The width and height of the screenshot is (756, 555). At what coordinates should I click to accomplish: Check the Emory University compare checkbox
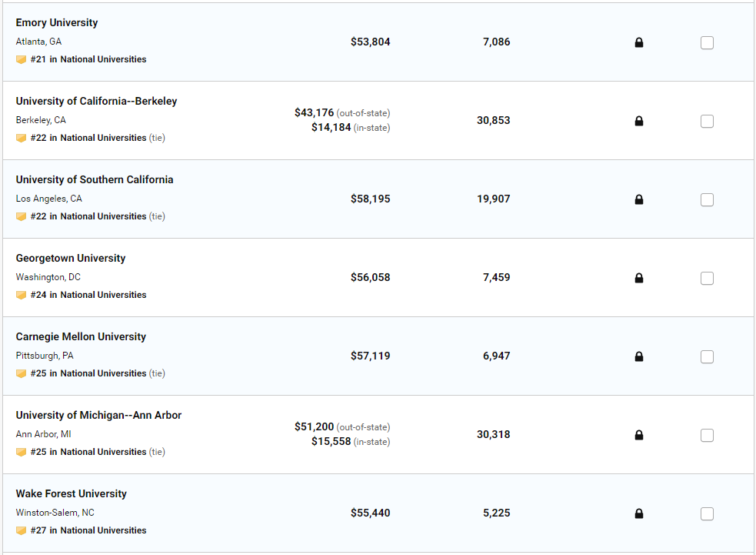(x=707, y=43)
